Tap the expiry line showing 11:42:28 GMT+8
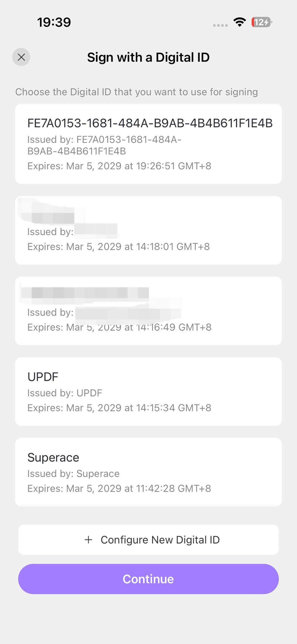 (119, 488)
